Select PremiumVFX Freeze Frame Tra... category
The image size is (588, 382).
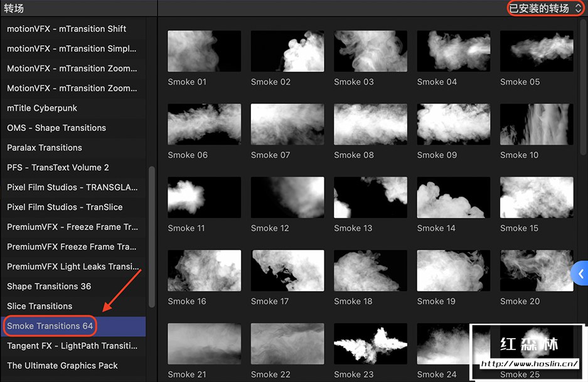(x=73, y=247)
